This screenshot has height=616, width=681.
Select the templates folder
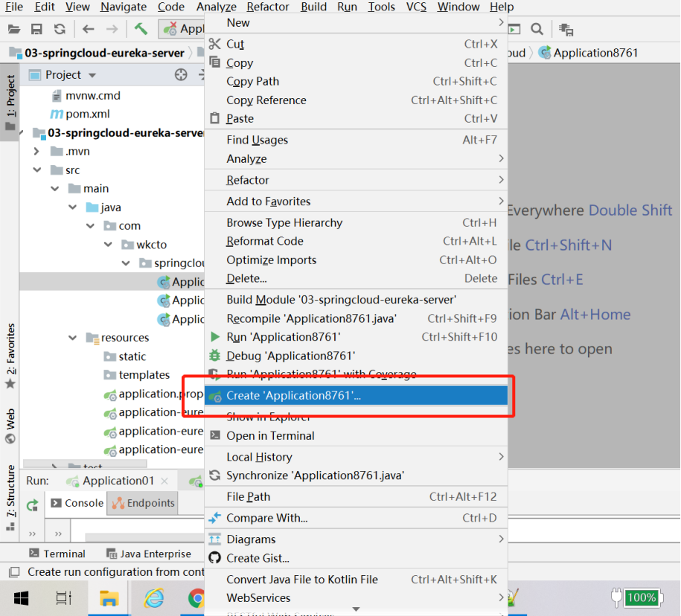pyautogui.click(x=136, y=375)
